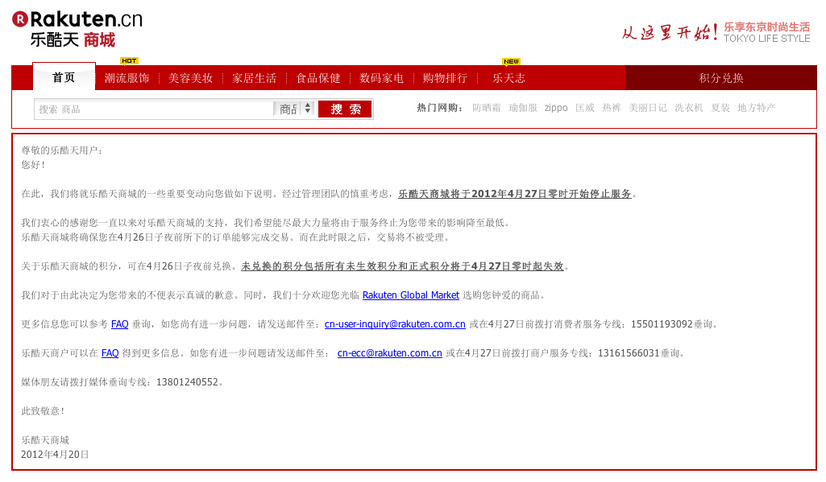Select the 家居生活 category tab
The height and width of the screenshot is (482, 826).
click(x=254, y=78)
